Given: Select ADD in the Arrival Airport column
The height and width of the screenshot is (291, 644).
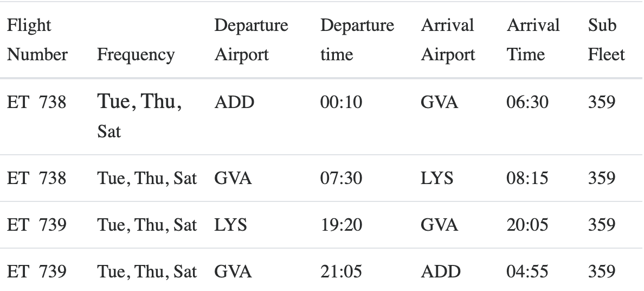Looking at the screenshot, I should tap(440, 271).
